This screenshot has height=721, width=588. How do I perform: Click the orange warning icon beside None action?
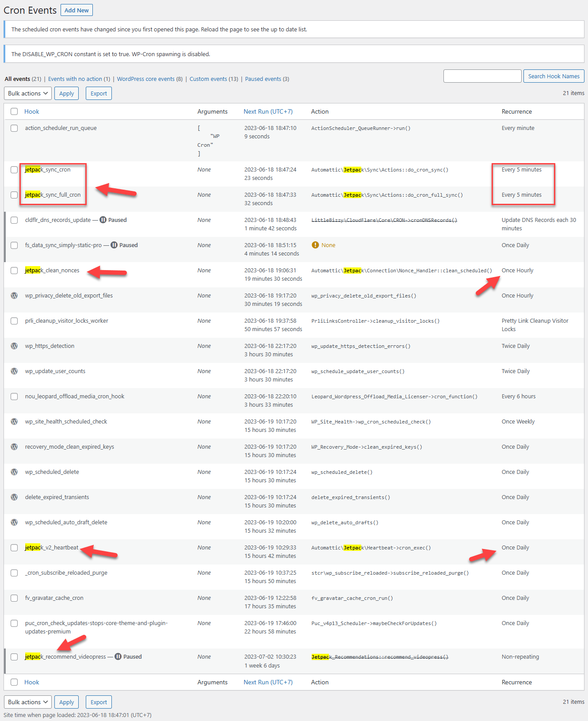click(315, 245)
